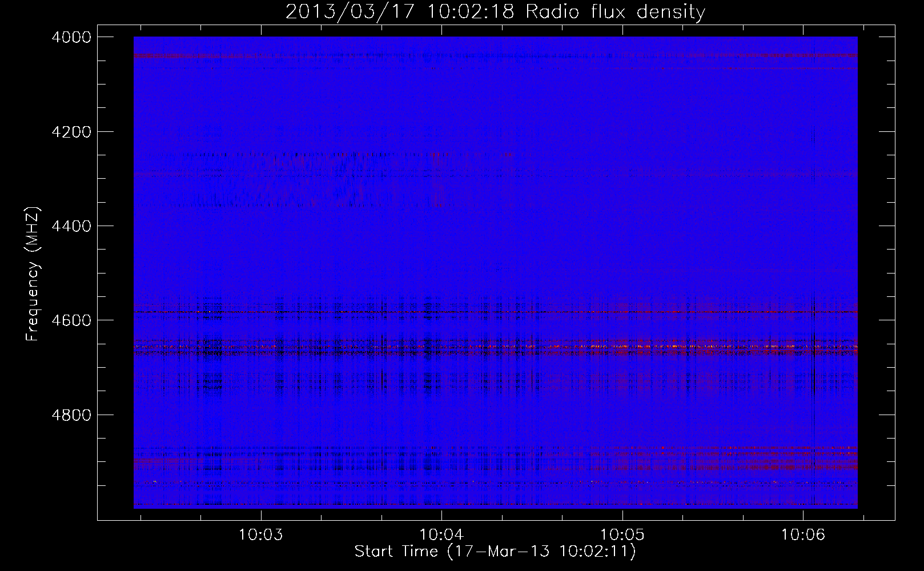Click the 10:03 time tick label
Screen dimensions: 924x571
(x=261, y=534)
